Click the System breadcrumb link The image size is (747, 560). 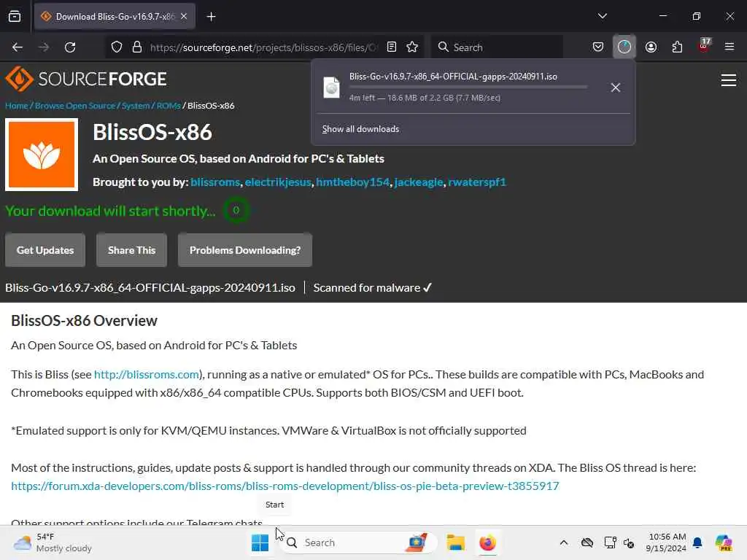[x=135, y=106]
